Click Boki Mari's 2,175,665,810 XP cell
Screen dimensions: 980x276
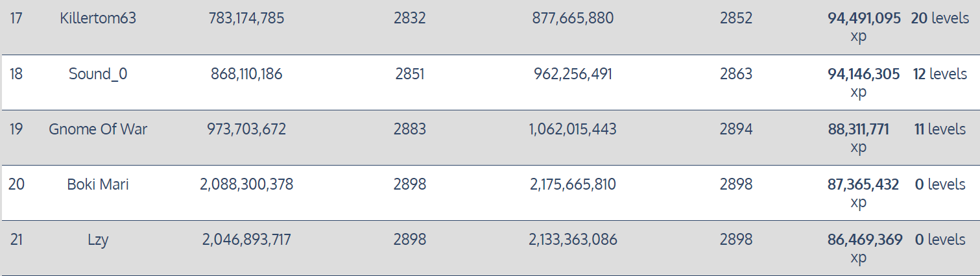pos(573,184)
